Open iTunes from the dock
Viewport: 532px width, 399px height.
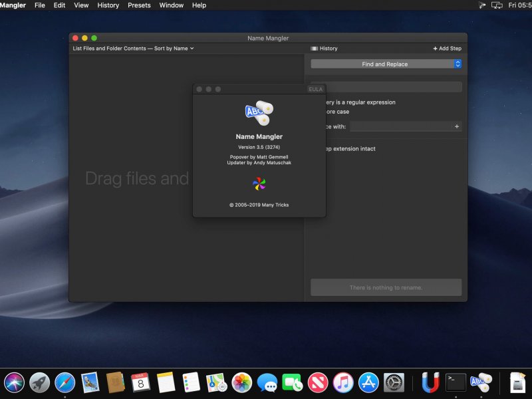343,382
